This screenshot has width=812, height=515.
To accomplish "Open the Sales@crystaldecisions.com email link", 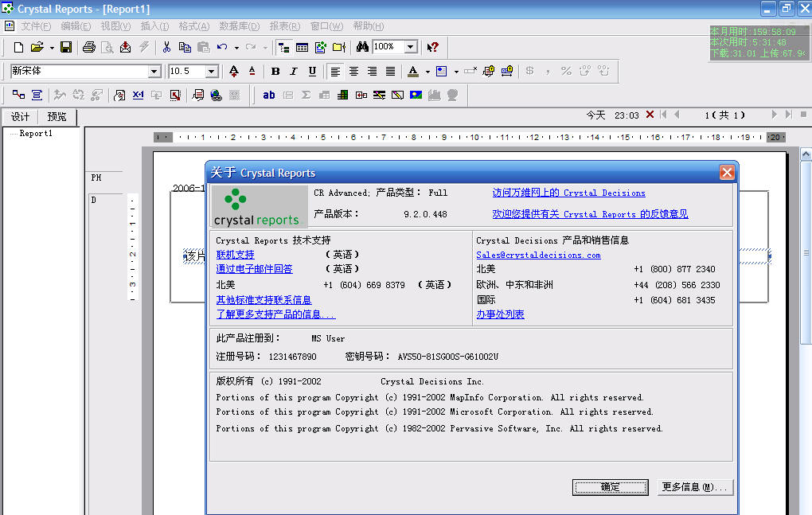I will coord(538,255).
